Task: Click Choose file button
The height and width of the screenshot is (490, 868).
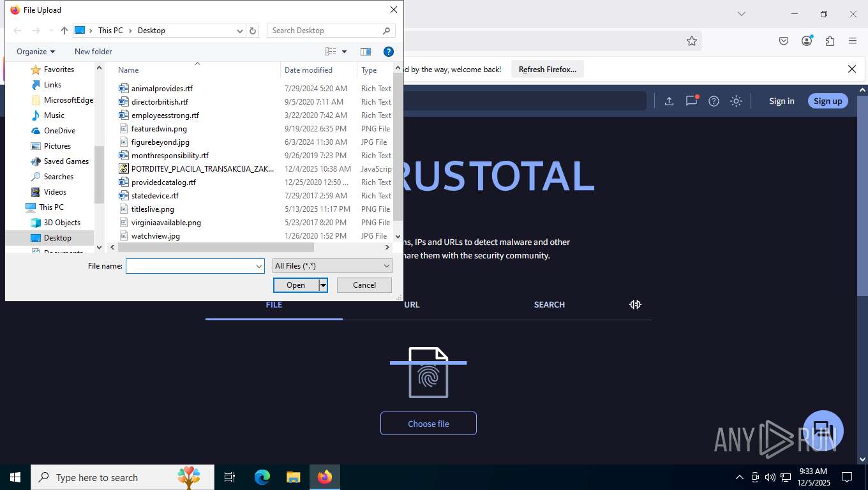Action: (x=428, y=424)
